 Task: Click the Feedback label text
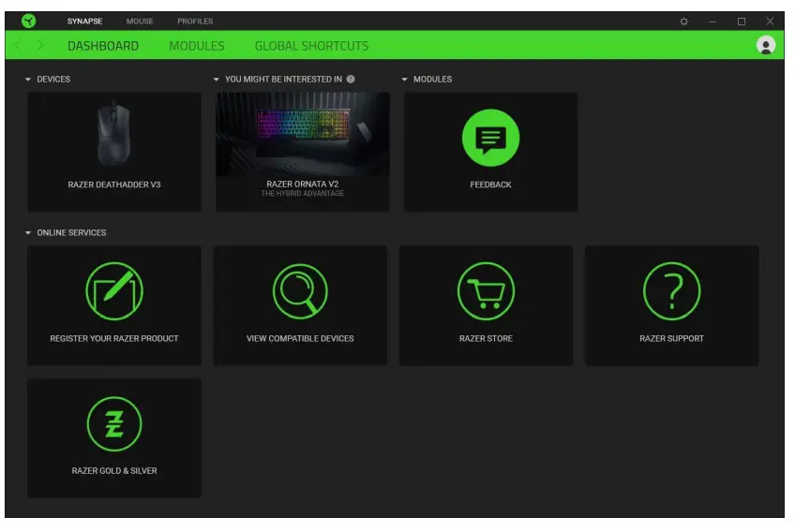coord(490,185)
